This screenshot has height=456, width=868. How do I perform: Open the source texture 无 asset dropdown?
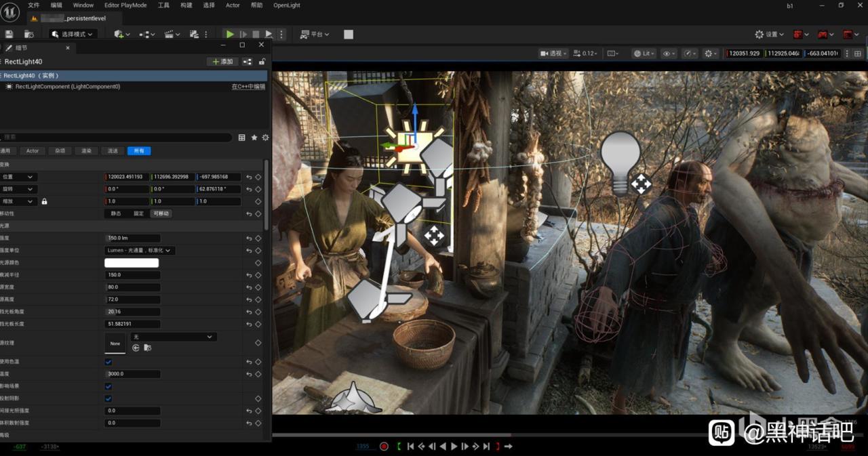173,337
